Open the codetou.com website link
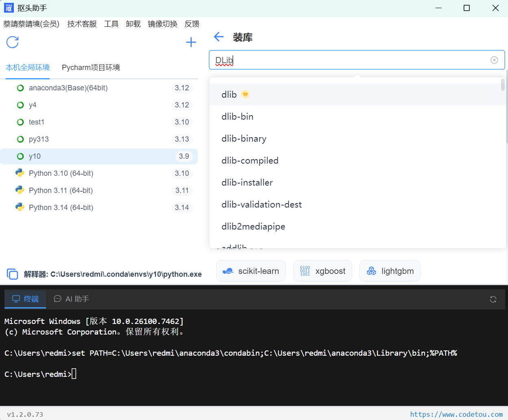This screenshot has height=420, width=508. pyautogui.click(x=457, y=414)
